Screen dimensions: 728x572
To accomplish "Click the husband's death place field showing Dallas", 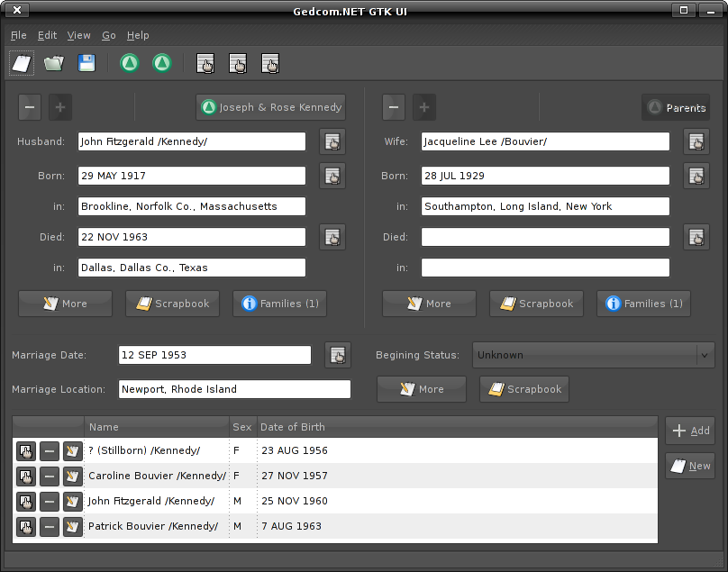I will pyautogui.click(x=192, y=268).
